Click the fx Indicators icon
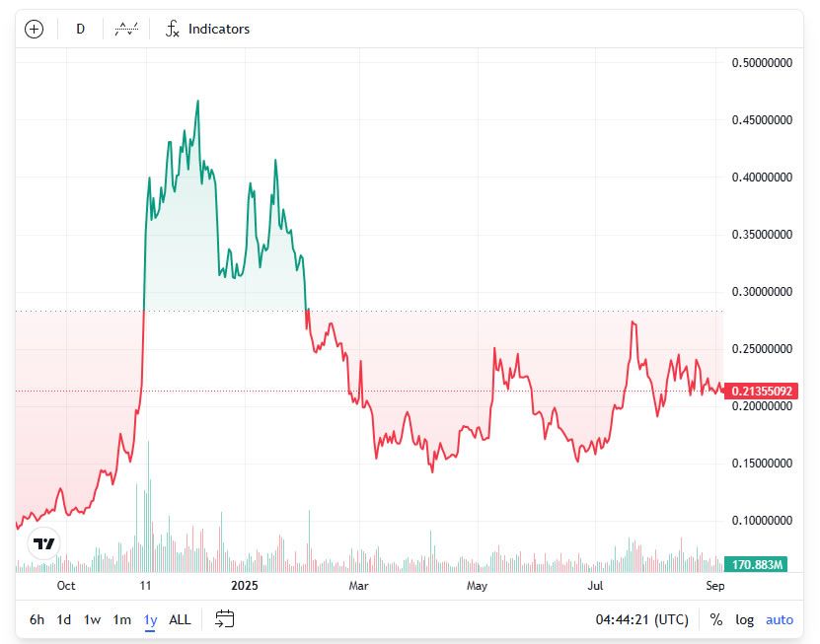Viewport: 820px width, 644px height. coord(172,29)
